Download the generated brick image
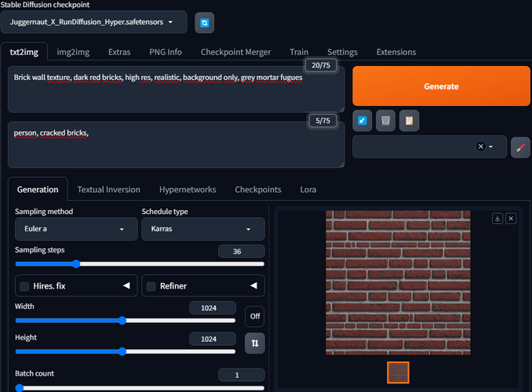The width and height of the screenshot is (532, 392). (x=497, y=219)
